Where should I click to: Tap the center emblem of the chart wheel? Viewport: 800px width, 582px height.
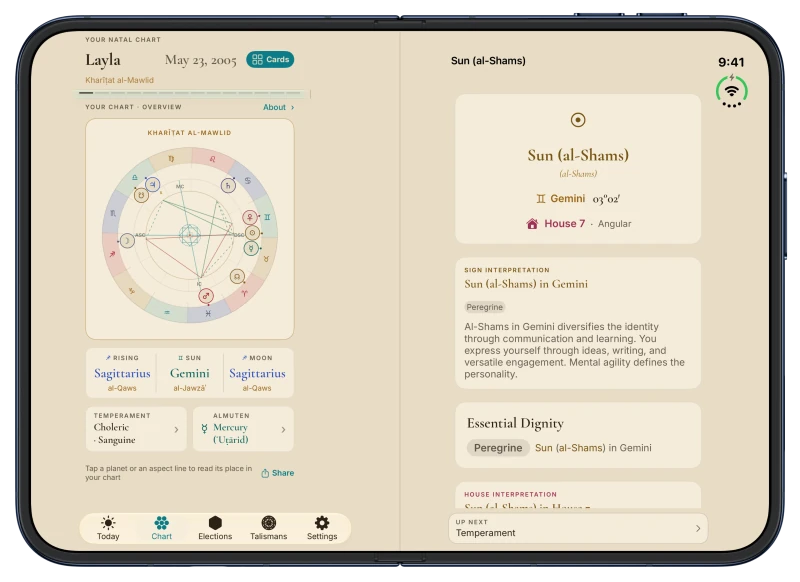click(x=190, y=236)
